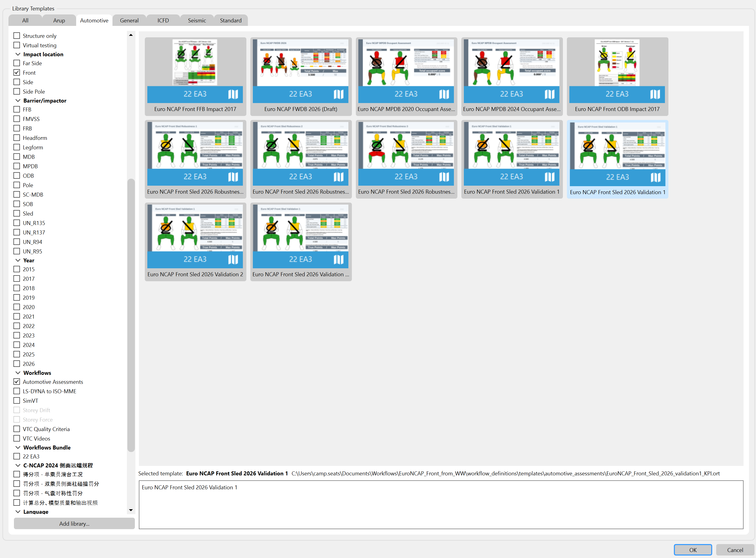Click map icon on Euro NCAP MPDB 2024 Occupant card
The width and height of the screenshot is (756, 558).
[549, 94]
